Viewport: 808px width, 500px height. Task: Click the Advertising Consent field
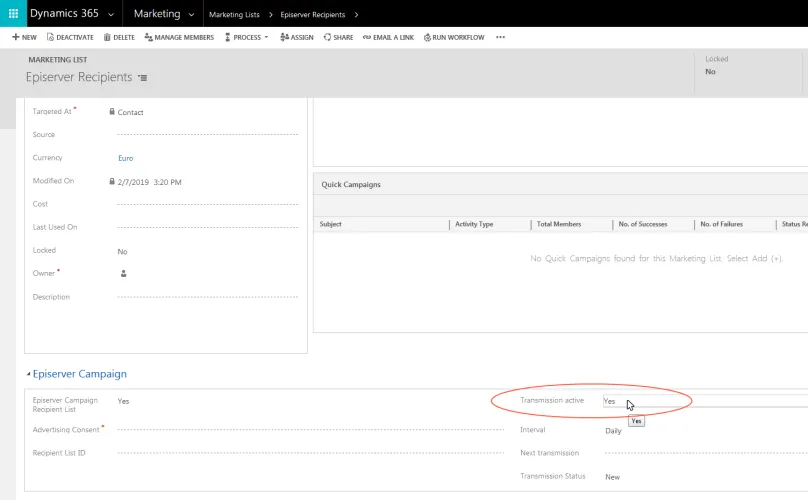click(x=311, y=429)
